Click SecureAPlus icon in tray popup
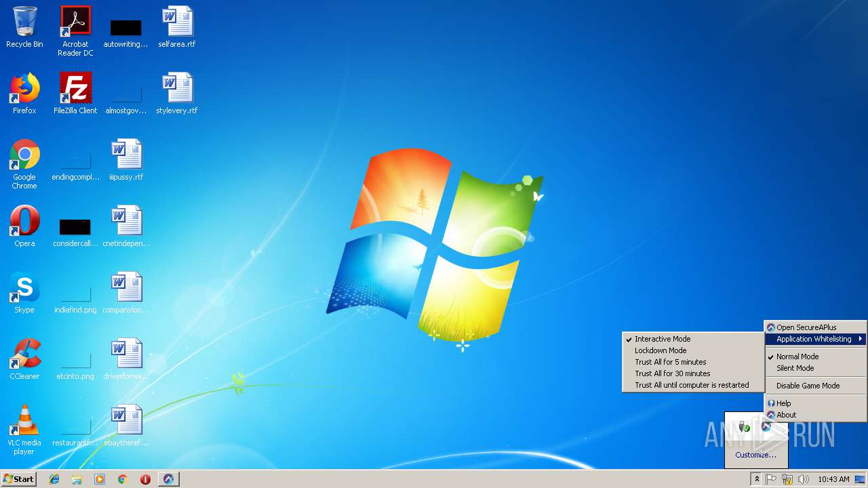The image size is (868, 488). [x=766, y=426]
